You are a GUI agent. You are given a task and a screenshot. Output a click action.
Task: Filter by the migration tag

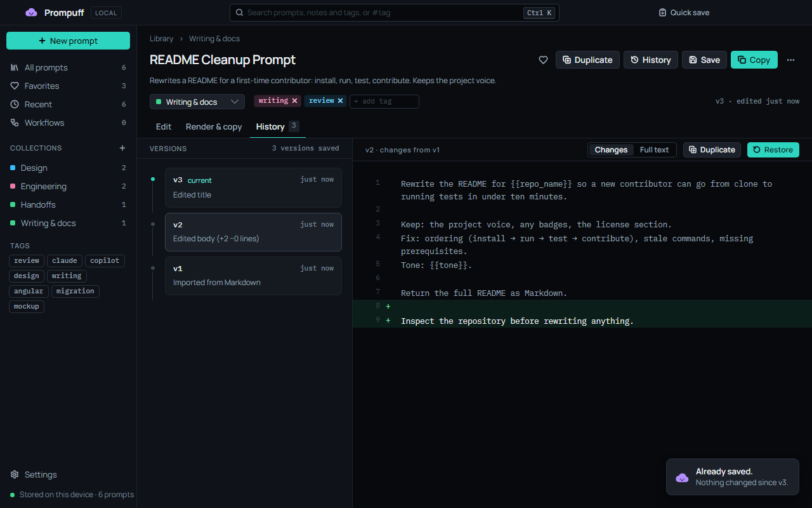pos(75,291)
